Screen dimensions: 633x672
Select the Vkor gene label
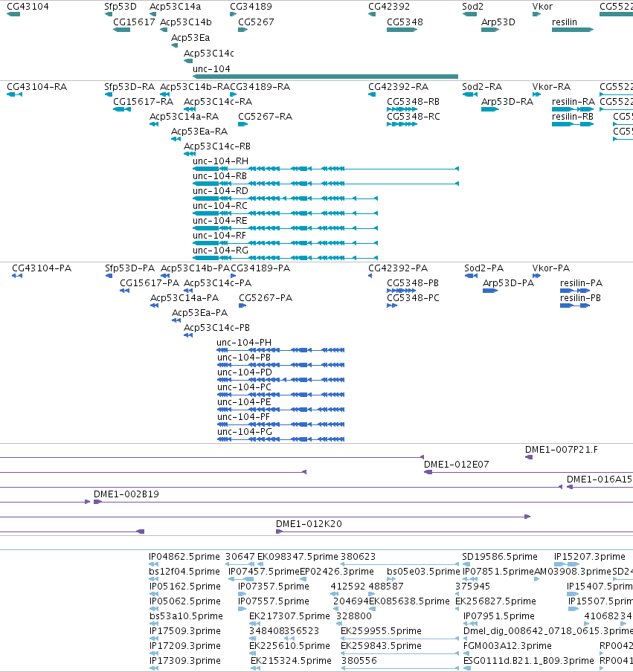coord(542,7)
